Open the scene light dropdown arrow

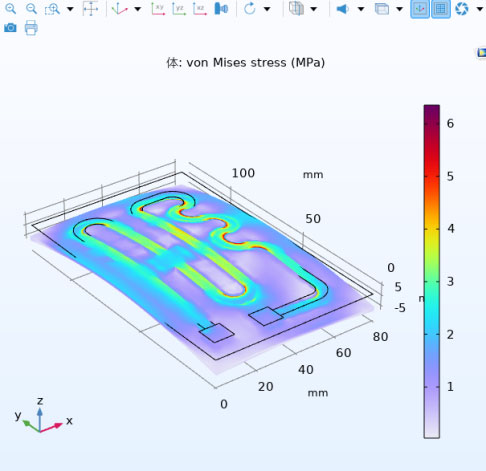pos(361,9)
